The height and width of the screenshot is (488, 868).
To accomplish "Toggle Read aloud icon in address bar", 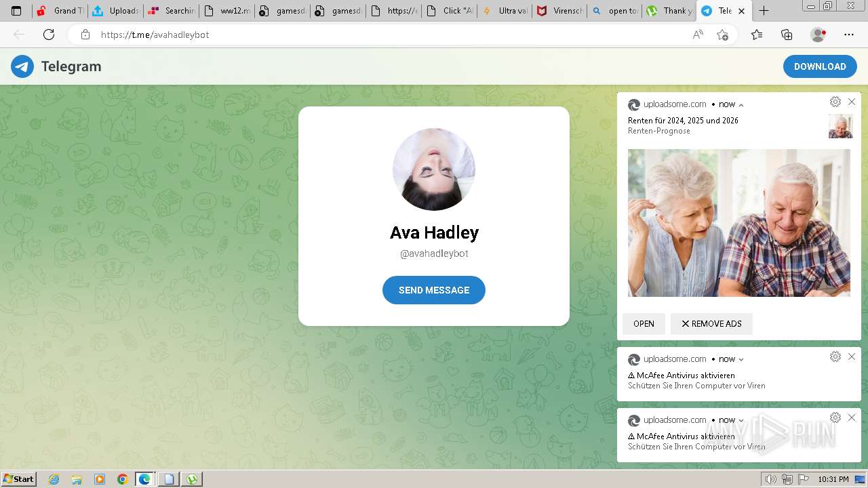I will click(x=698, y=35).
